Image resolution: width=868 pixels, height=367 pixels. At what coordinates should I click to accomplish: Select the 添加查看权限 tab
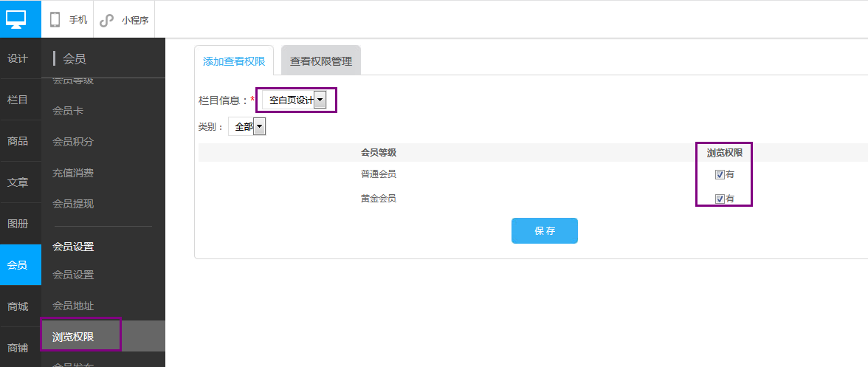[234, 61]
